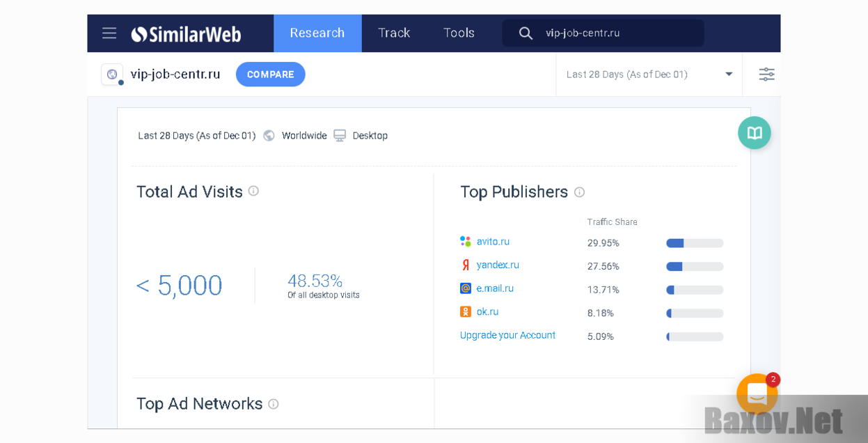Click the 13.71% traffic share value
Image resolution: width=868 pixels, height=443 pixels.
603,290
